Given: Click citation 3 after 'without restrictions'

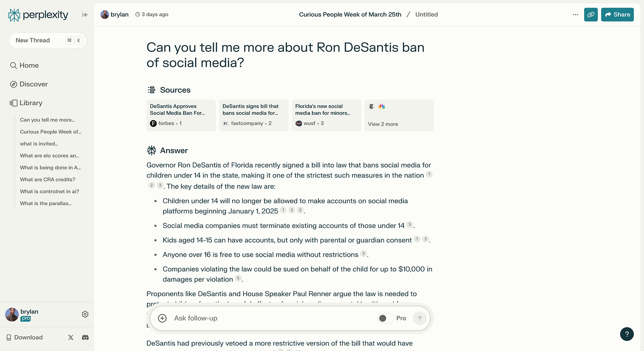Looking at the screenshot, I should 363,254.
